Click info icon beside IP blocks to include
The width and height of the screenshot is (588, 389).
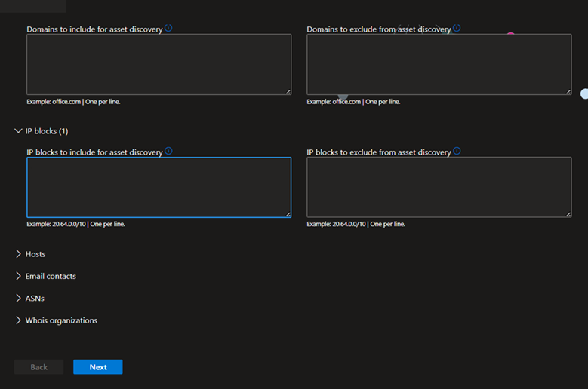[168, 151]
